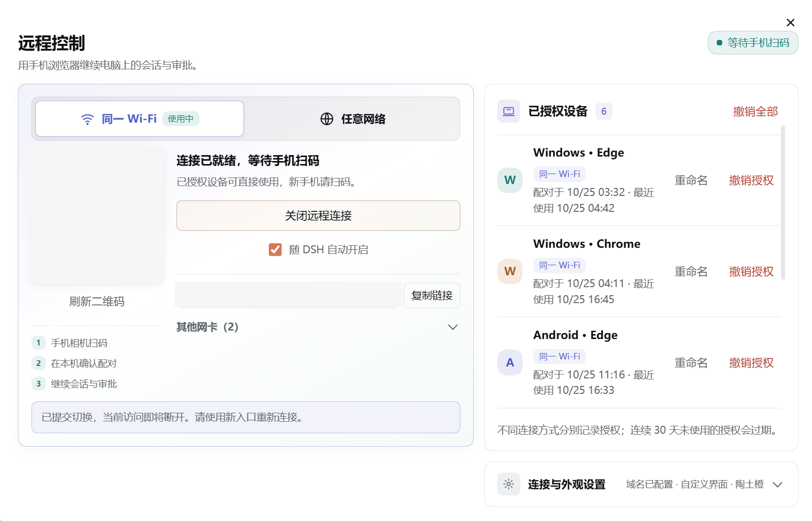Click the 使用中 badge on the Wi-Fi tab
Screen dimensions: 812x521
click(x=181, y=119)
